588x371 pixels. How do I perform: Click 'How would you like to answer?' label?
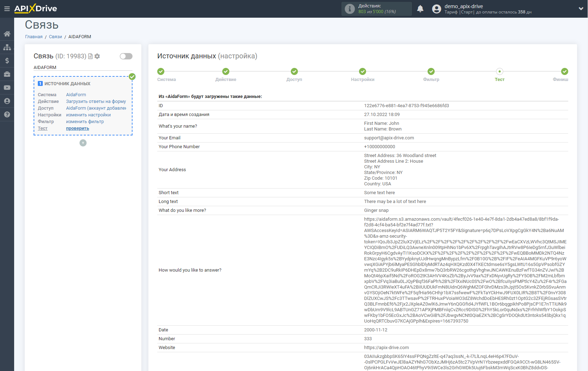tap(190, 270)
